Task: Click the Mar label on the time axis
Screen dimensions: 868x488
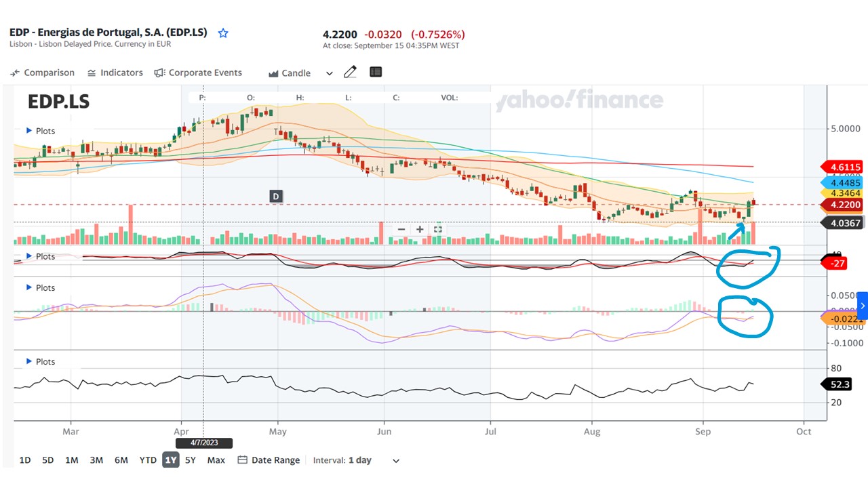Action: point(71,431)
